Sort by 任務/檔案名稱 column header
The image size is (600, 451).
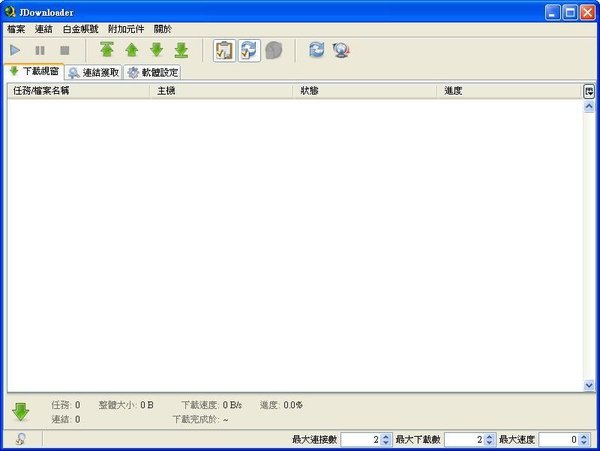pos(78,91)
